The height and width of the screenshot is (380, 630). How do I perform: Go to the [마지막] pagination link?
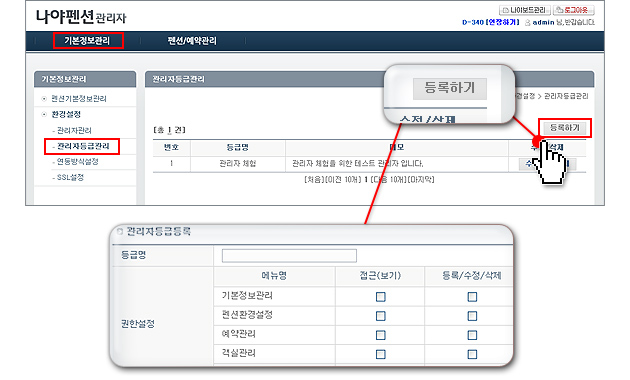click(421, 180)
